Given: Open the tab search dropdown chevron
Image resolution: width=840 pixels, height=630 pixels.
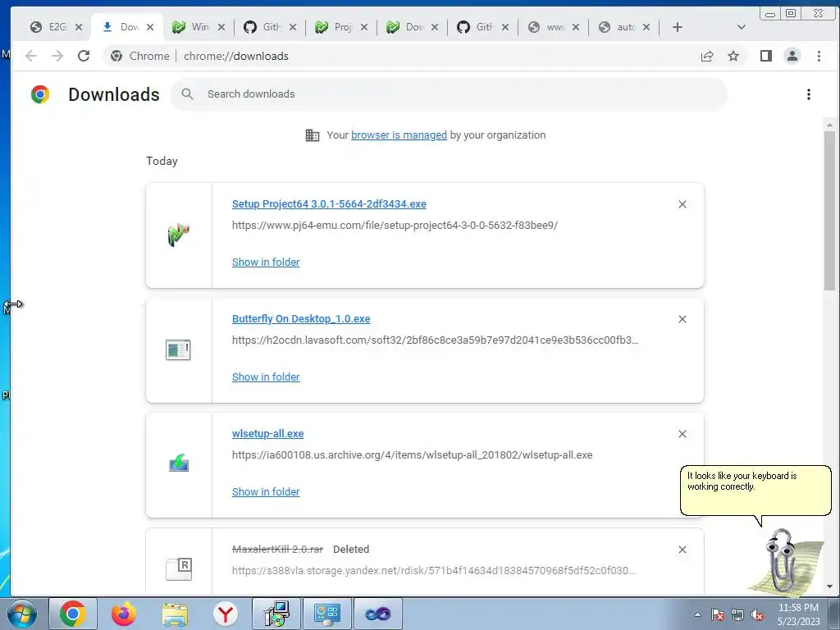Looking at the screenshot, I should [742, 27].
